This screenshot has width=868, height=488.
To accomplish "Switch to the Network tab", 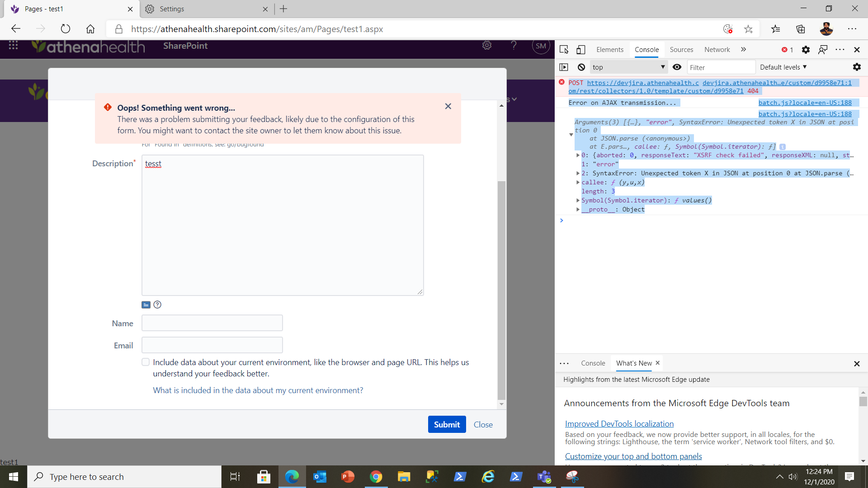I will pos(717,50).
